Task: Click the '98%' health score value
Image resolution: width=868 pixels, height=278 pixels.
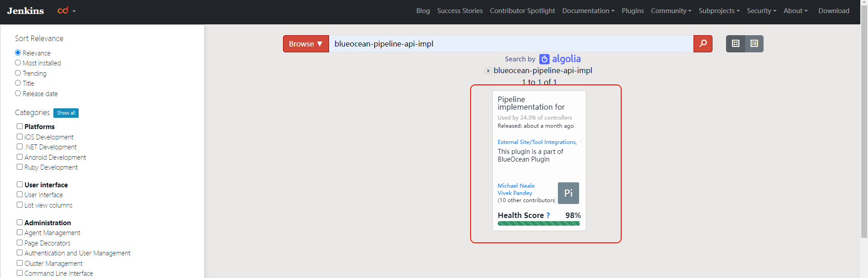Action: point(573,216)
